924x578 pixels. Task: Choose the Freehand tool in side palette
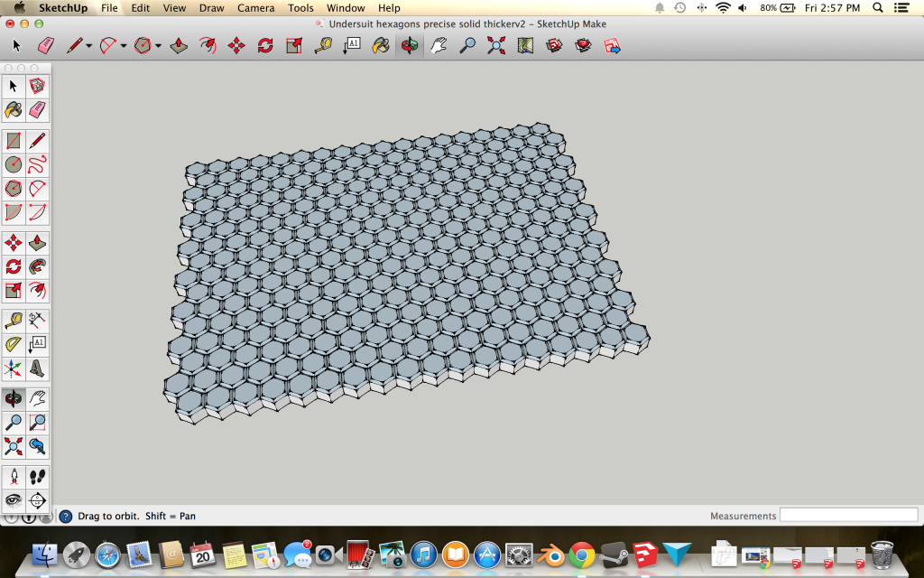[x=37, y=164]
